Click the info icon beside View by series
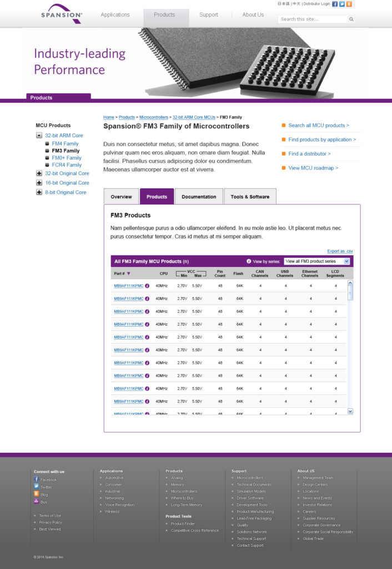The height and width of the screenshot is (569, 392). coord(249,261)
